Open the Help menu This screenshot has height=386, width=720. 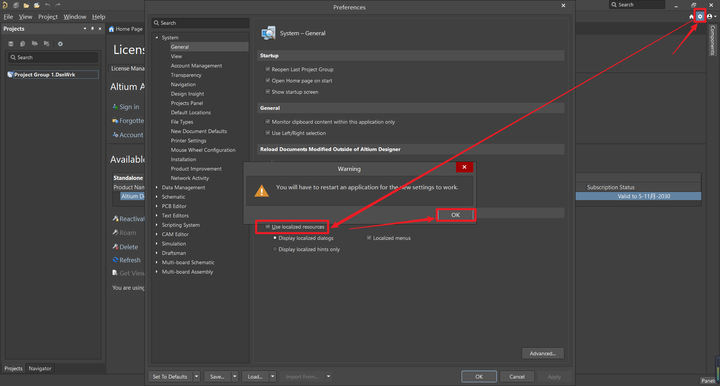click(98, 17)
